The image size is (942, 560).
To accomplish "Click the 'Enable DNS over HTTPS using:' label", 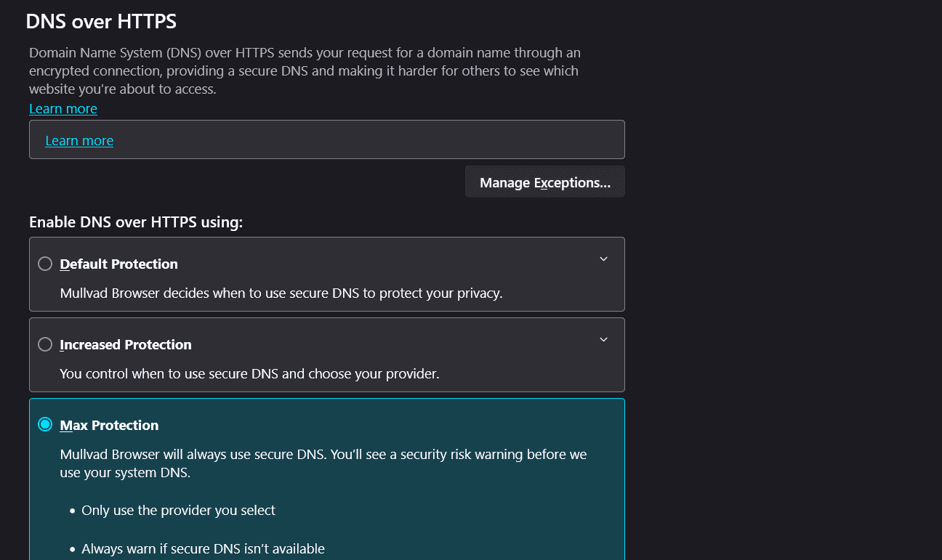I will click(x=136, y=222).
